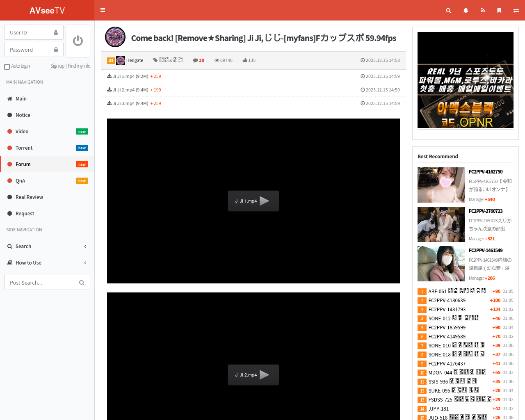Expand the How to Use menu
Screen dimensions: 525x420
[x=47, y=263]
